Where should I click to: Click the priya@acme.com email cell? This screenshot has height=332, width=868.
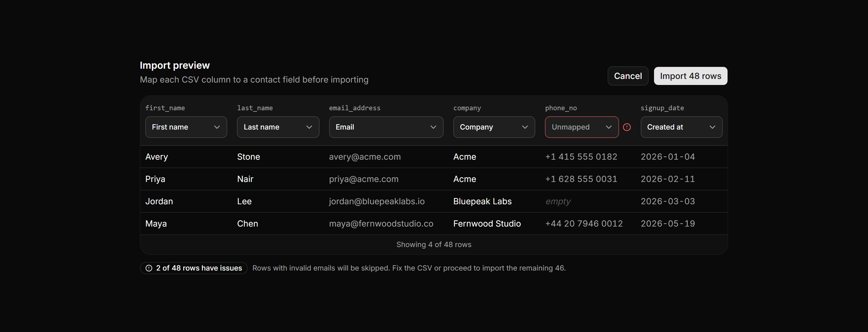coord(363,179)
